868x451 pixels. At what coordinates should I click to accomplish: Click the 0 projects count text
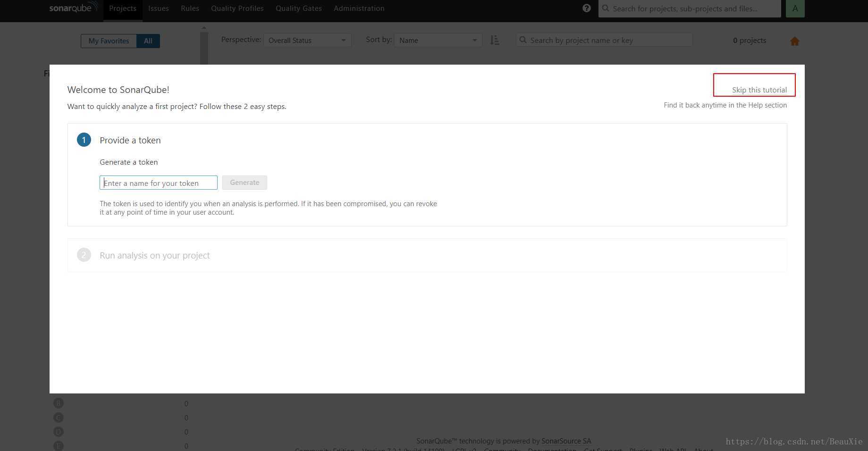click(750, 41)
